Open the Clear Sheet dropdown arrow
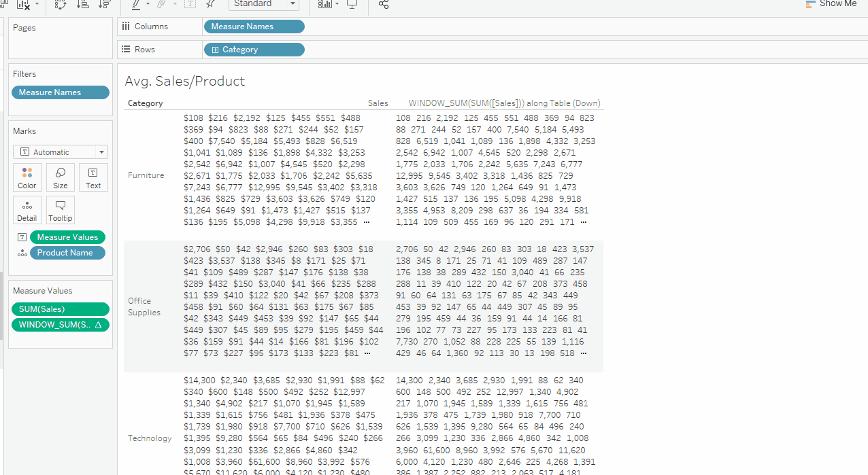 pos(37,4)
